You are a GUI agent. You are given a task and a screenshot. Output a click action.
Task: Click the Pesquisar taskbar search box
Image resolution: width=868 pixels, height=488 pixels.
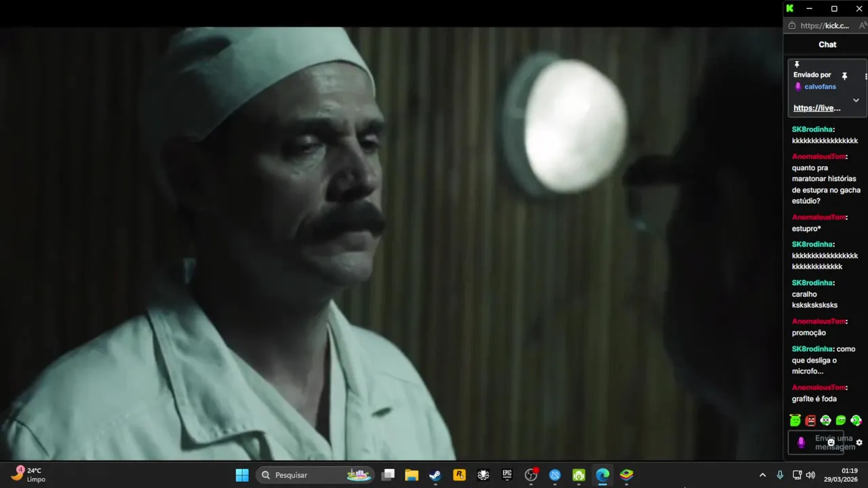(x=316, y=475)
